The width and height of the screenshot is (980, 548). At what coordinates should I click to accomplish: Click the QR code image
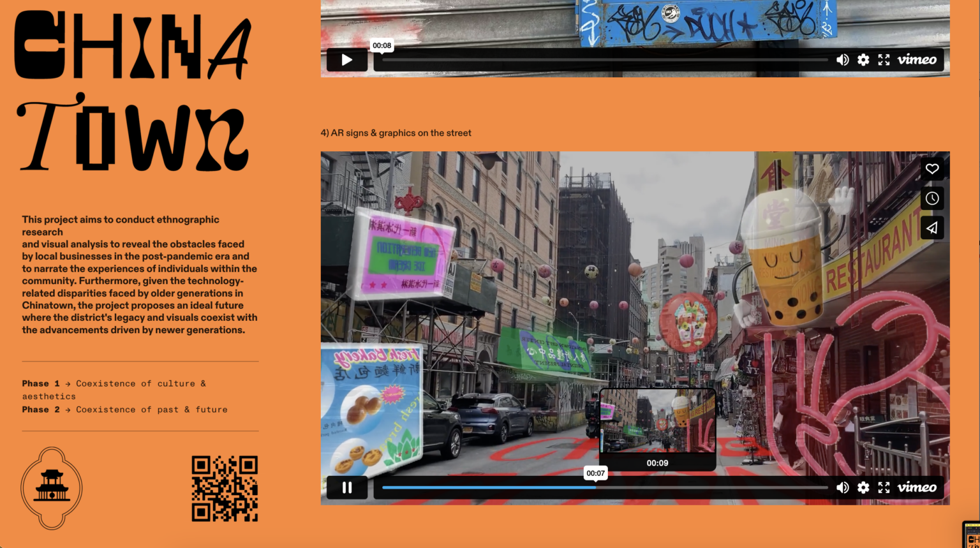click(224, 487)
